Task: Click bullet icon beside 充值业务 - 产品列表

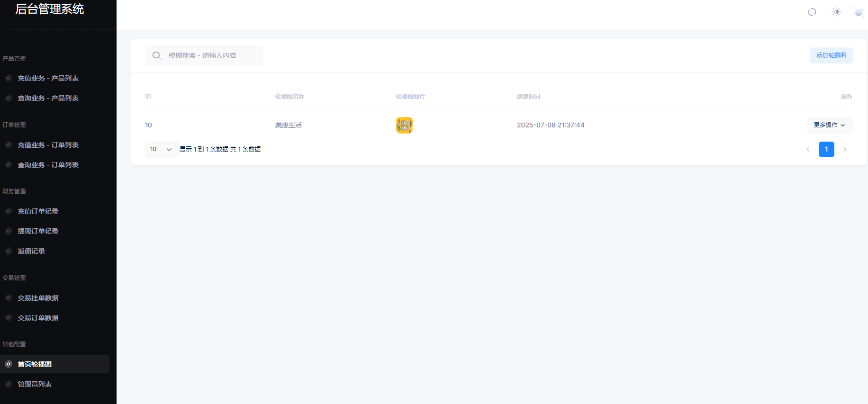Action: pyautogui.click(x=9, y=78)
